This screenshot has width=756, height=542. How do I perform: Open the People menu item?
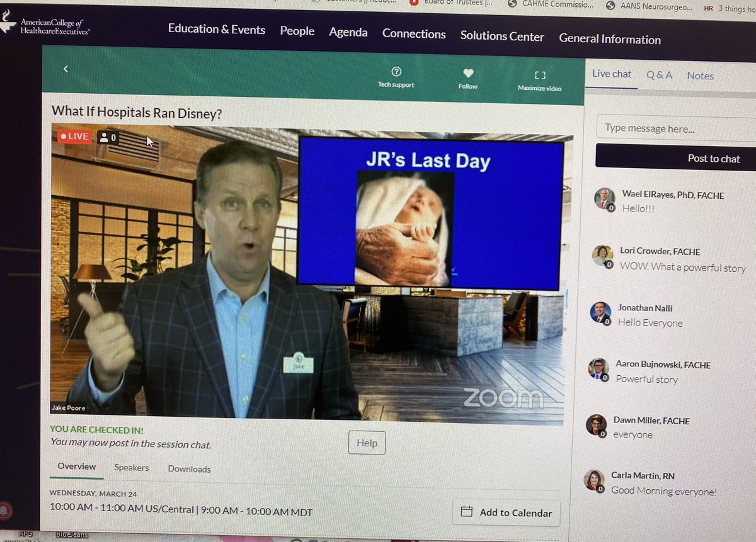(x=297, y=31)
